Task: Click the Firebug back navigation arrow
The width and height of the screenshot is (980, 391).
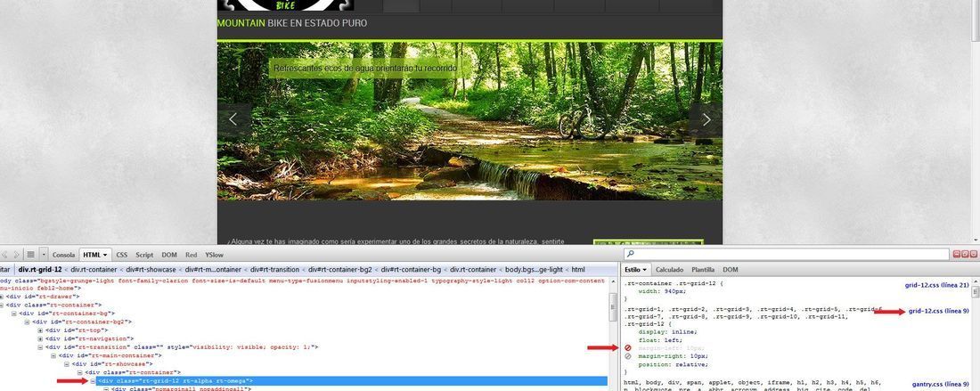Action: [5, 255]
